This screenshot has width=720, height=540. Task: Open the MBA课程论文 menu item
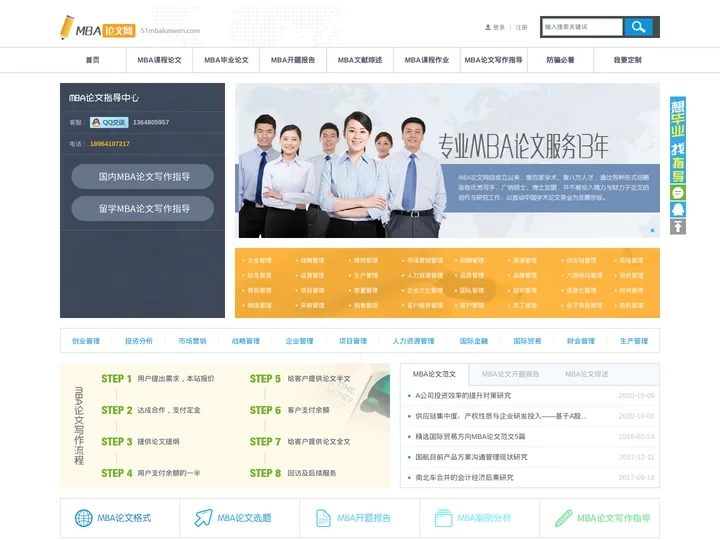pyautogui.click(x=159, y=60)
